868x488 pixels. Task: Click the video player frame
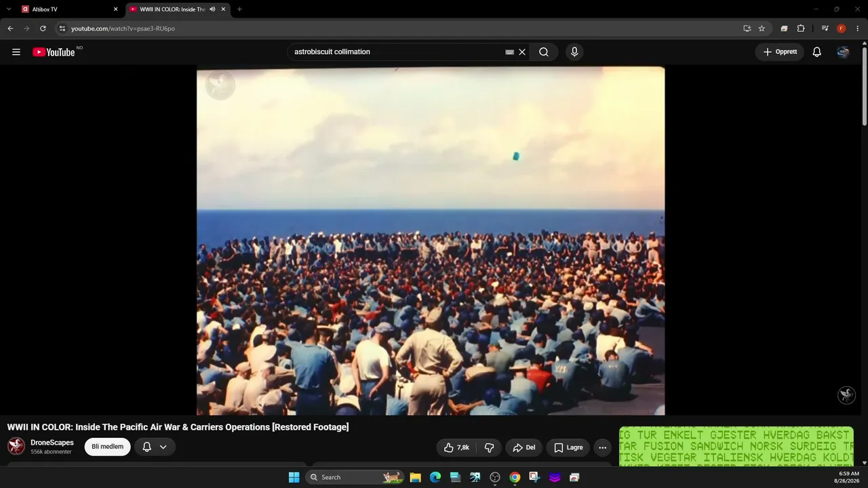(x=431, y=241)
